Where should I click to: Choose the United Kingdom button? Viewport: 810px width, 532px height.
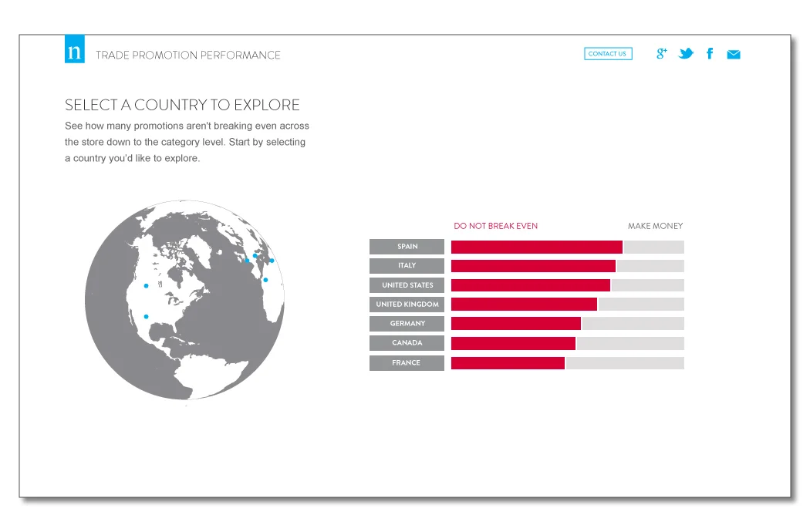pyautogui.click(x=407, y=305)
